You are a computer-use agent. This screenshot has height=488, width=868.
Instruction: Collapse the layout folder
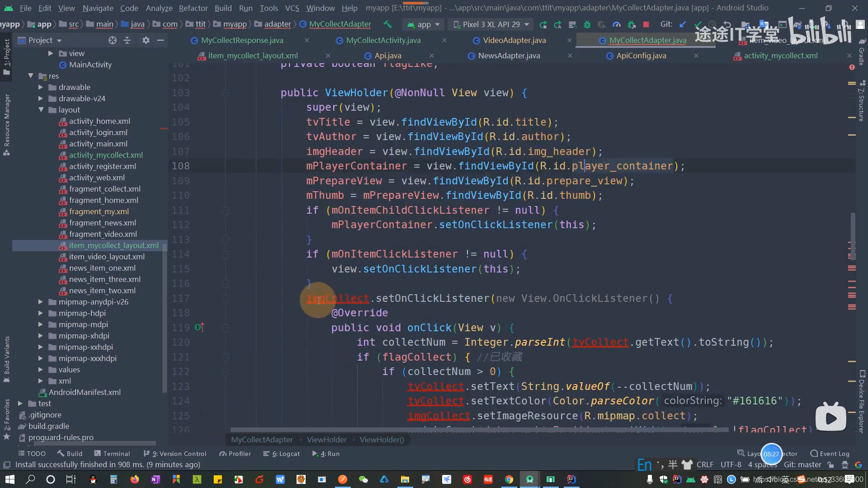(41, 110)
